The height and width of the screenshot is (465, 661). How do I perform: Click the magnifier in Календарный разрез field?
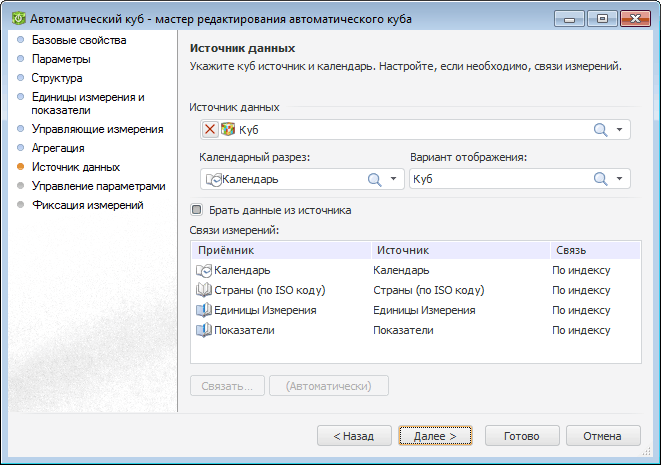tap(374, 179)
